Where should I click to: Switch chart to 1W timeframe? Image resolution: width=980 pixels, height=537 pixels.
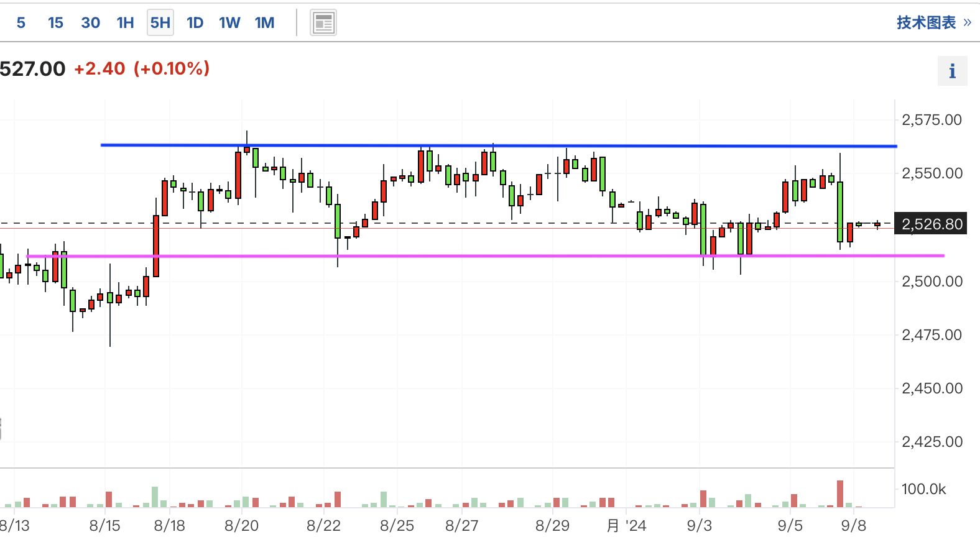229,23
